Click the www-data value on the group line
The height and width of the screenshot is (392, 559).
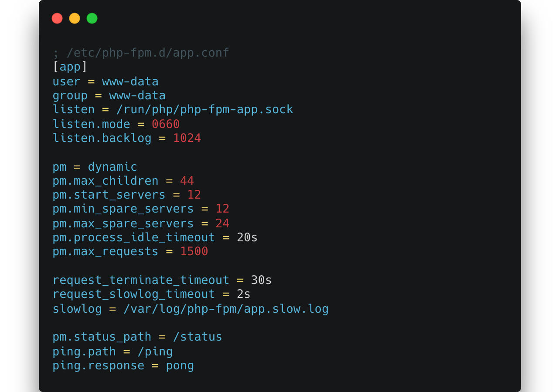137,95
